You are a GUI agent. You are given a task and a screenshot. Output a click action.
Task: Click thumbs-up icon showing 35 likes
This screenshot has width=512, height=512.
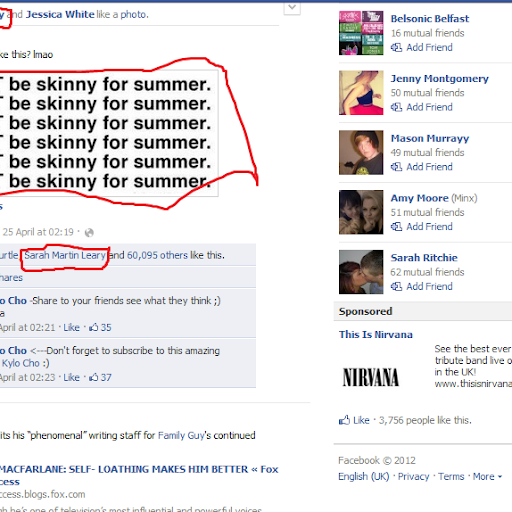click(x=94, y=327)
